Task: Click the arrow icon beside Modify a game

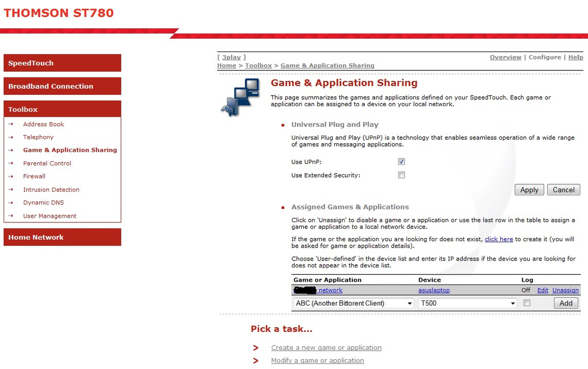Action: pyautogui.click(x=256, y=361)
